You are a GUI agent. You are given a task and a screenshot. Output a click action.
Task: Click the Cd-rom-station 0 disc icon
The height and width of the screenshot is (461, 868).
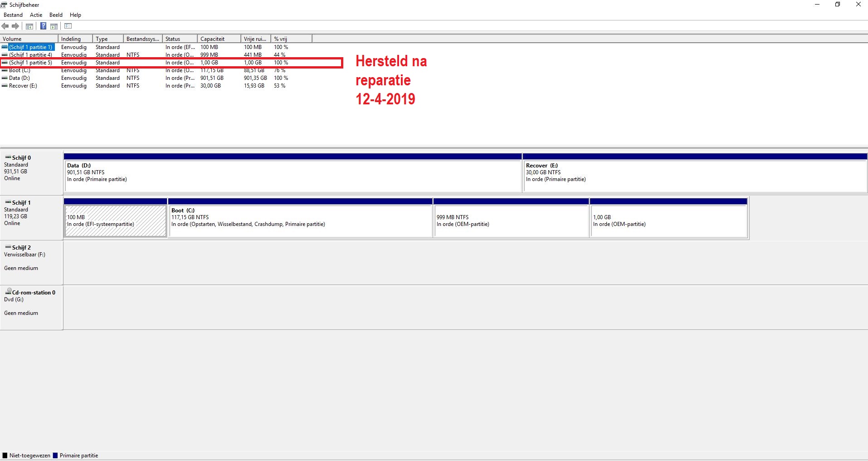point(8,292)
